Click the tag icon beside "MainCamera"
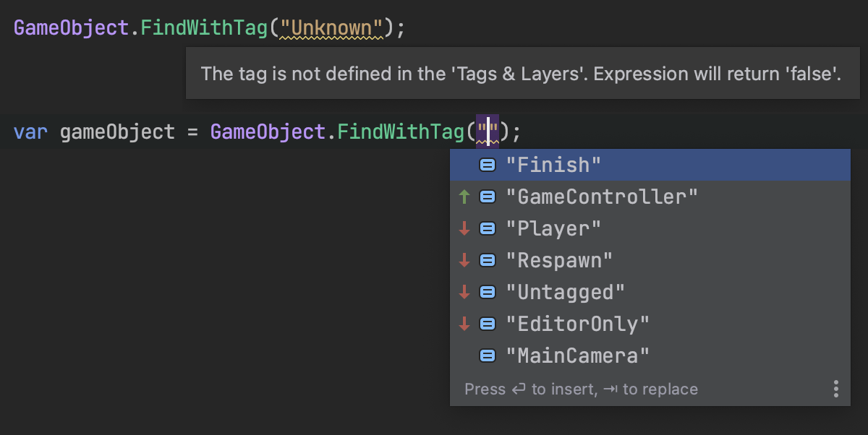 (488, 356)
